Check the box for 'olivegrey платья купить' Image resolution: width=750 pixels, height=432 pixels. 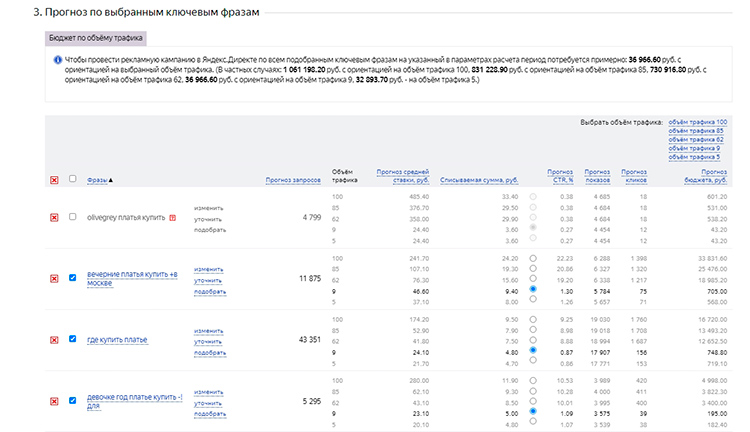coord(72,217)
